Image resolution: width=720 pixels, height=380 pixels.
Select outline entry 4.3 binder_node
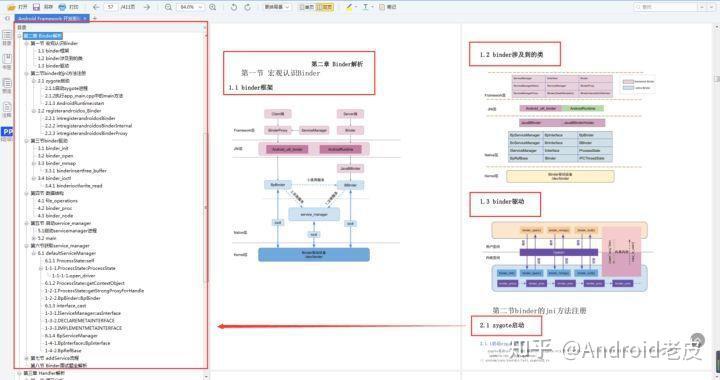click(55, 216)
